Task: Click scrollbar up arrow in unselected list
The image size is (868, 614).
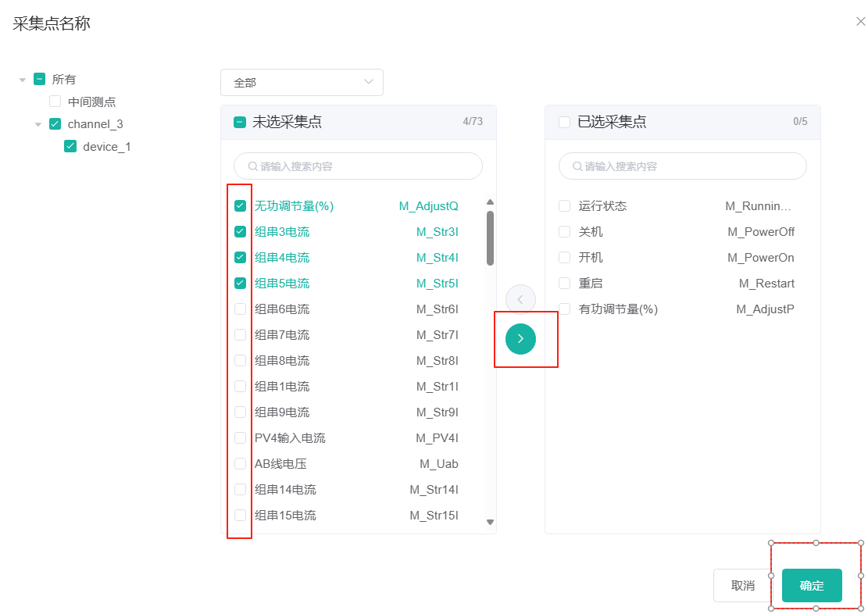Action: [491, 202]
